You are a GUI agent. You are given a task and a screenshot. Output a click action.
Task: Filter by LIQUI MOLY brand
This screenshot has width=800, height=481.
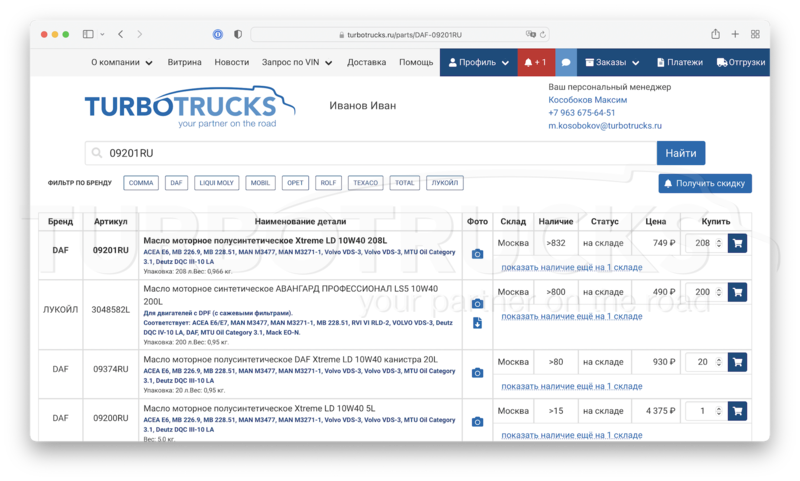[216, 183]
